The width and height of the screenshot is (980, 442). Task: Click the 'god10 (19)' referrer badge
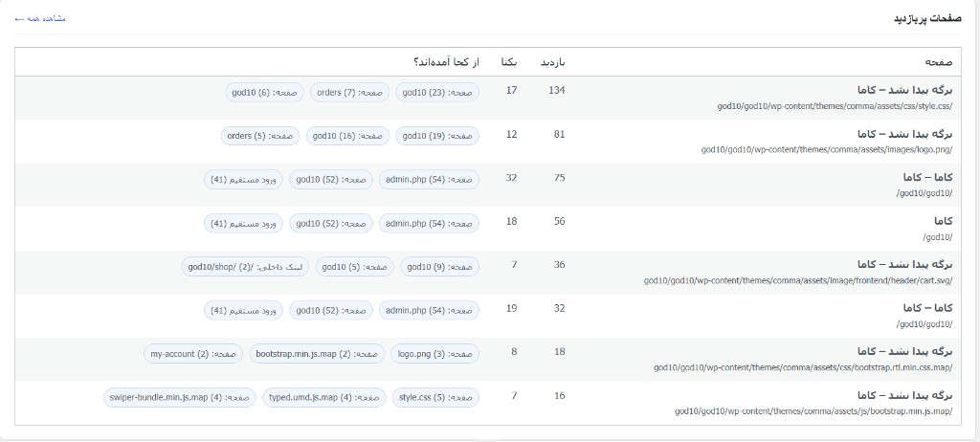(x=437, y=136)
